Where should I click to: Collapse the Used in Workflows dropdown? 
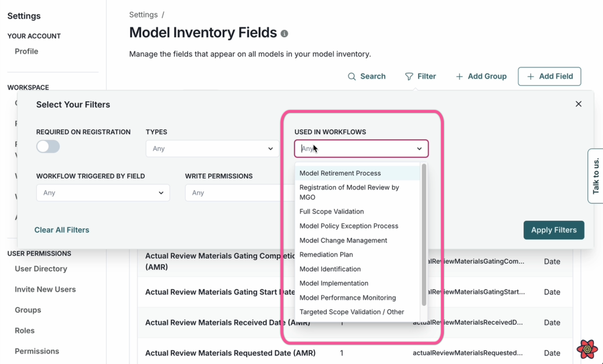419,148
